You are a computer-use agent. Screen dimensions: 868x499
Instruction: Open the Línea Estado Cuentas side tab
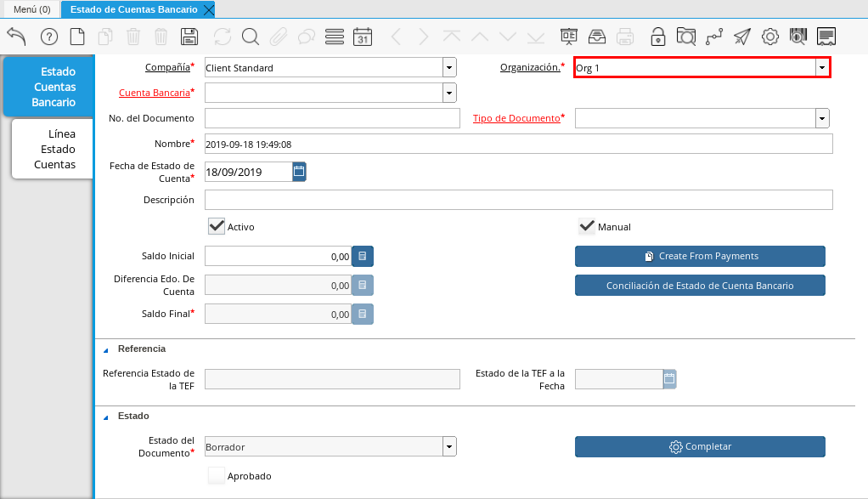pyautogui.click(x=54, y=149)
